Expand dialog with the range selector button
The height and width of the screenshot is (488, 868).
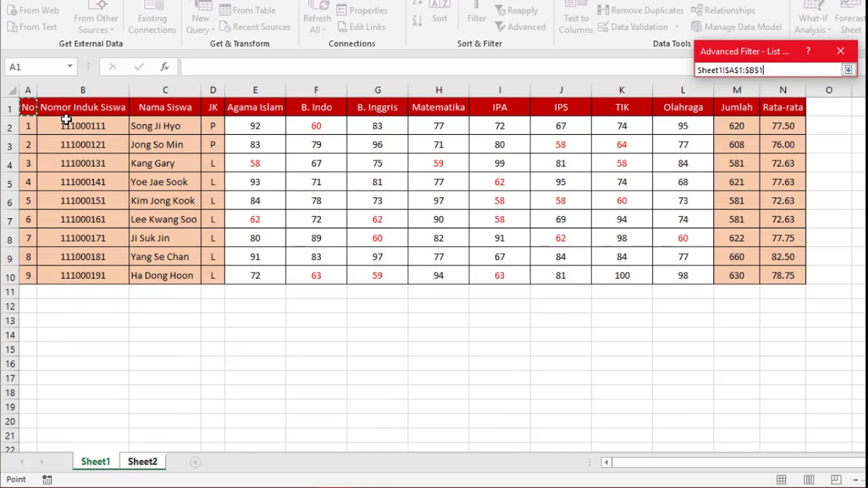pyautogui.click(x=848, y=70)
